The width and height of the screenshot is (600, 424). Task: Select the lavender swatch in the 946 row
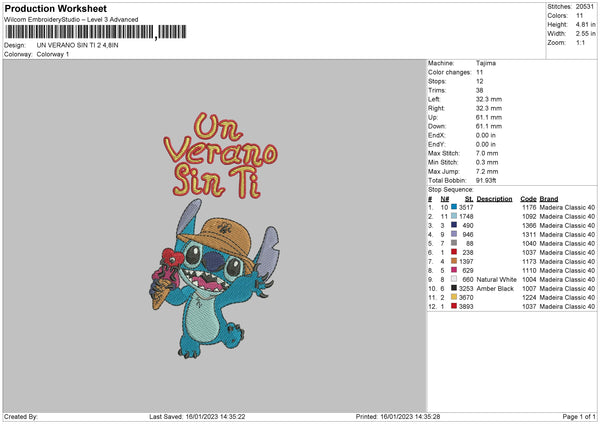[x=454, y=234]
